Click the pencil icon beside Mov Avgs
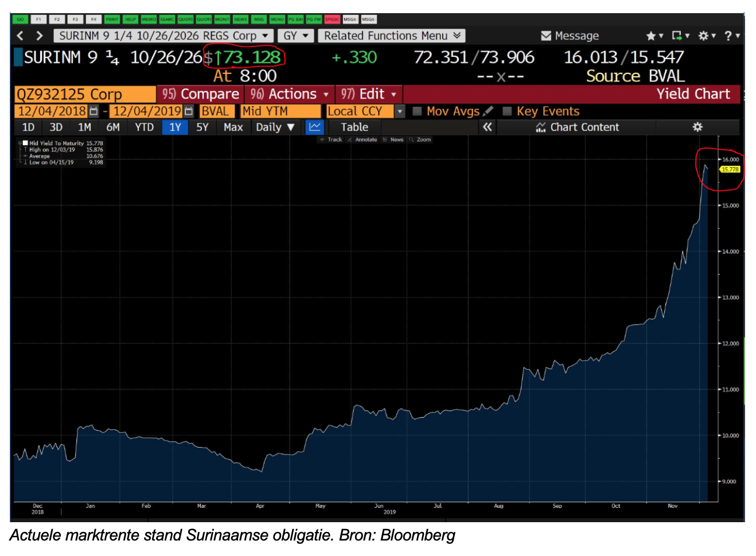Viewport: 756px width, 556px height. click(488, 111)
